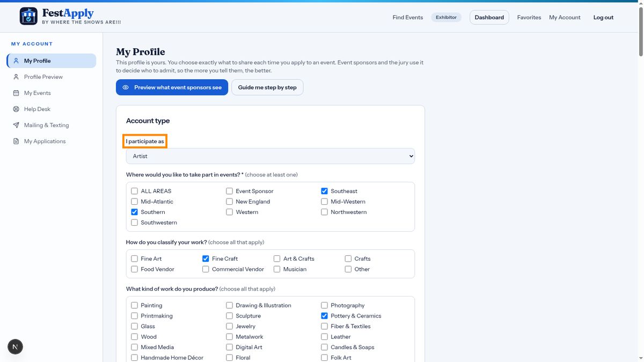This screenshot has height=362, width=644.
Task: Open My Profile via its person icon
Action: click(16, 61)
